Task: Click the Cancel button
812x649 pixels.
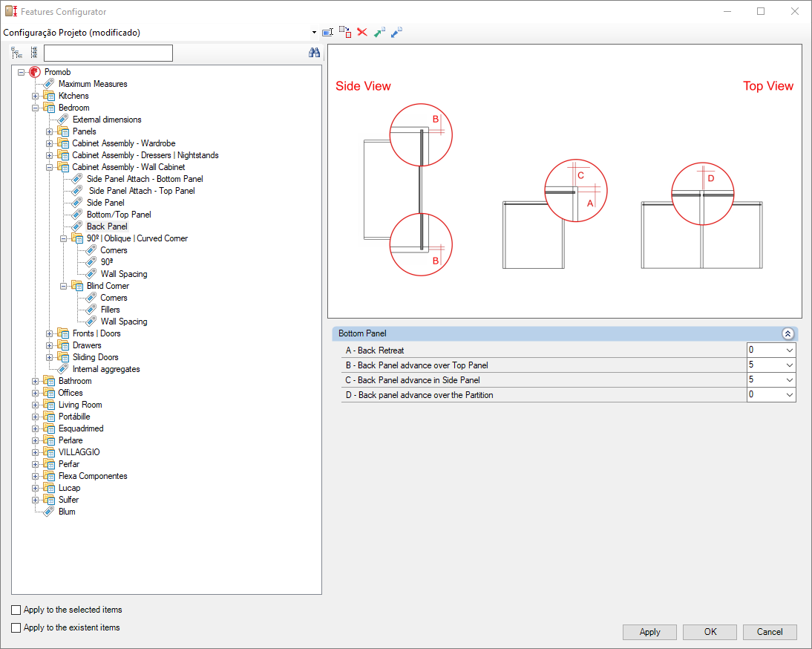Action: [x=770, y=632]
